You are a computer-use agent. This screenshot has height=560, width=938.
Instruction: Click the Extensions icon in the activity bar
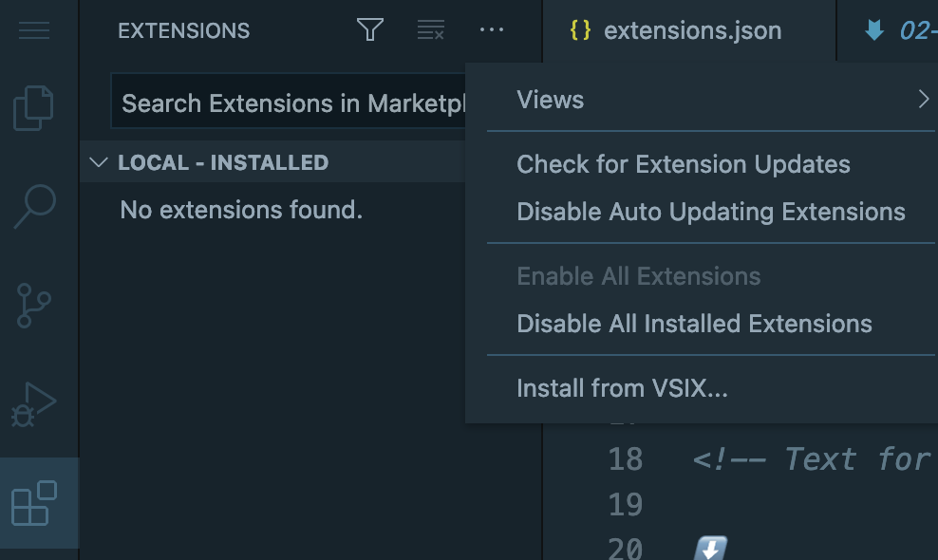click(34, 503)
